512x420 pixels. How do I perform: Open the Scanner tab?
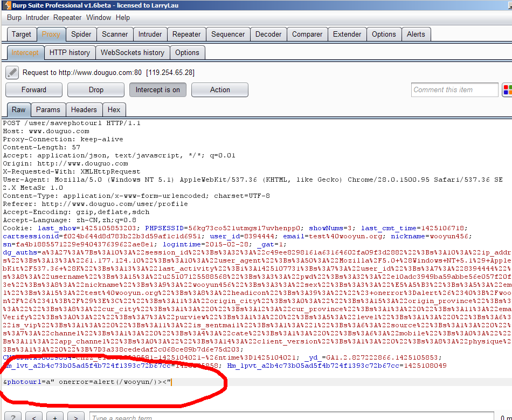click(115, 35)
